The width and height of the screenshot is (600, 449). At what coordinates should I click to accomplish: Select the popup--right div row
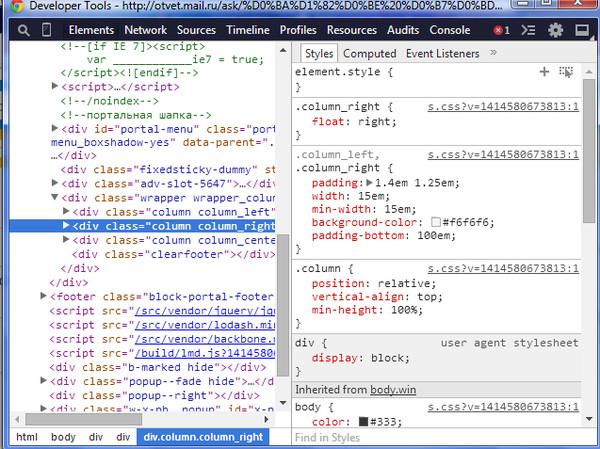point(155,395)
